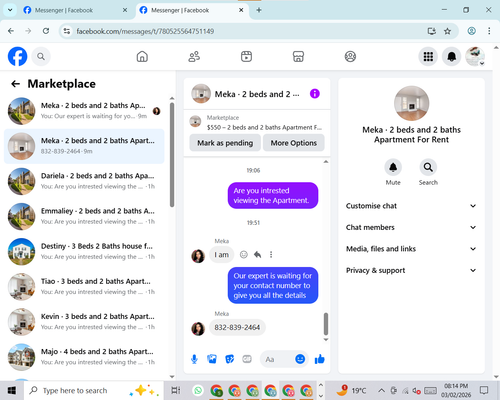Click the More Options button
This screenshot has height=400, width=500.
(x=294, y=143)
